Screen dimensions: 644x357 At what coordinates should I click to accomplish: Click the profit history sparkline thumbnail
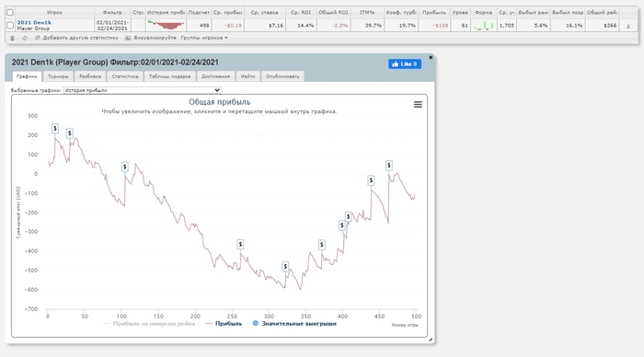click(166, 25)
